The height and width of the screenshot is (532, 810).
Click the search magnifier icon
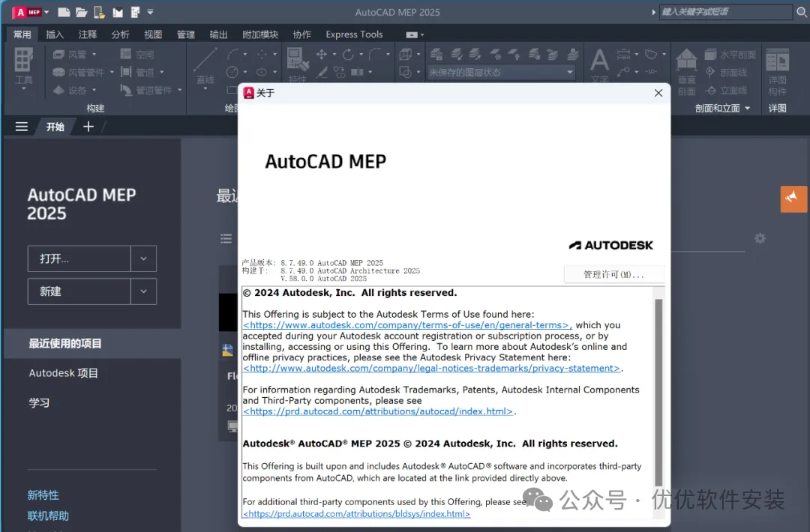[x=801, y=12]
